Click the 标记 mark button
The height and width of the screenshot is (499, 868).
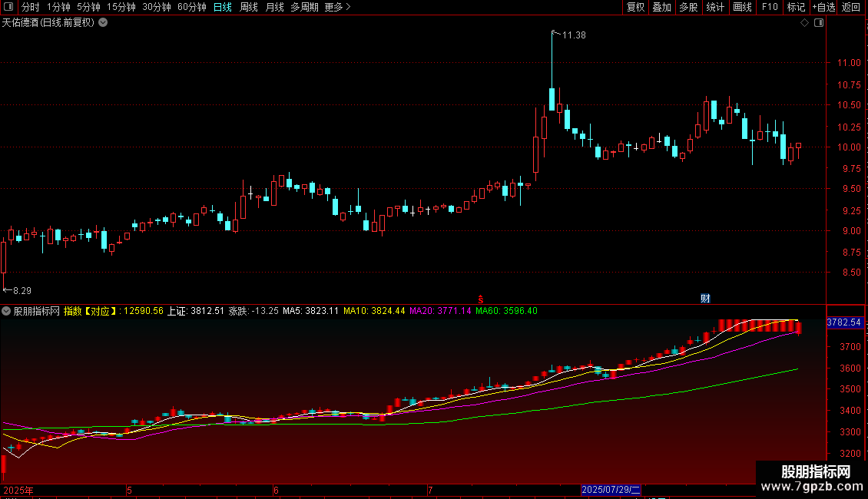[x=796, y=7]
